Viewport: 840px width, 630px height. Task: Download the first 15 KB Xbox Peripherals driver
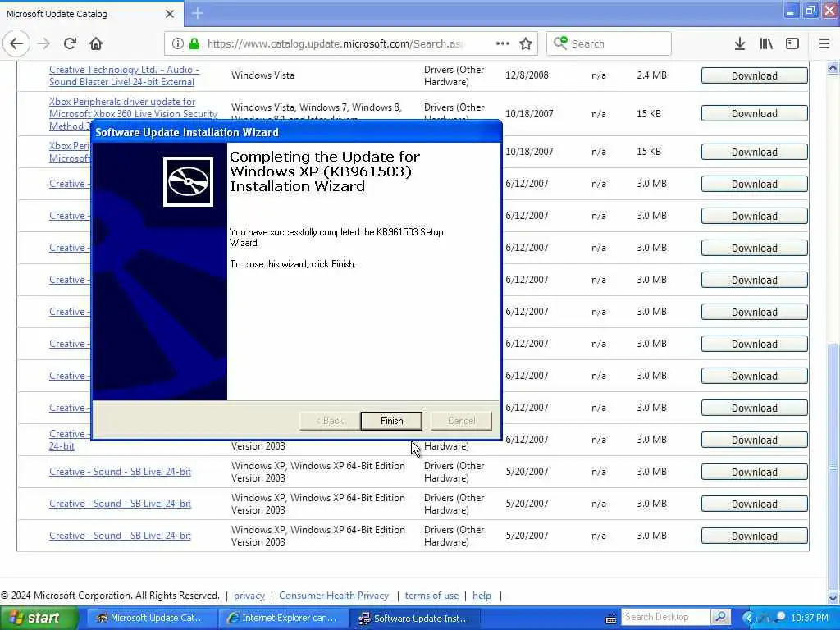755,113
